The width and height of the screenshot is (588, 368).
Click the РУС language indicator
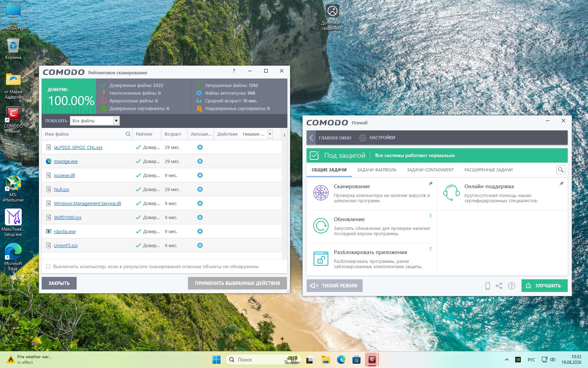pyautogui.click(x=531, y=360)
